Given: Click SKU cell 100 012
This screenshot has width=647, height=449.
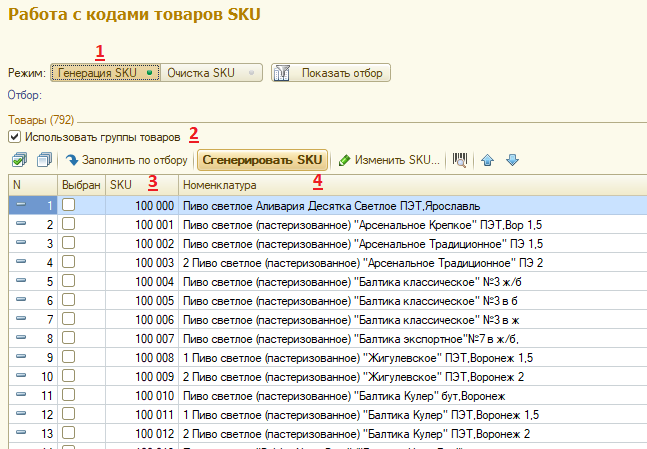Looking at the screenshot, I should (142, 433).
